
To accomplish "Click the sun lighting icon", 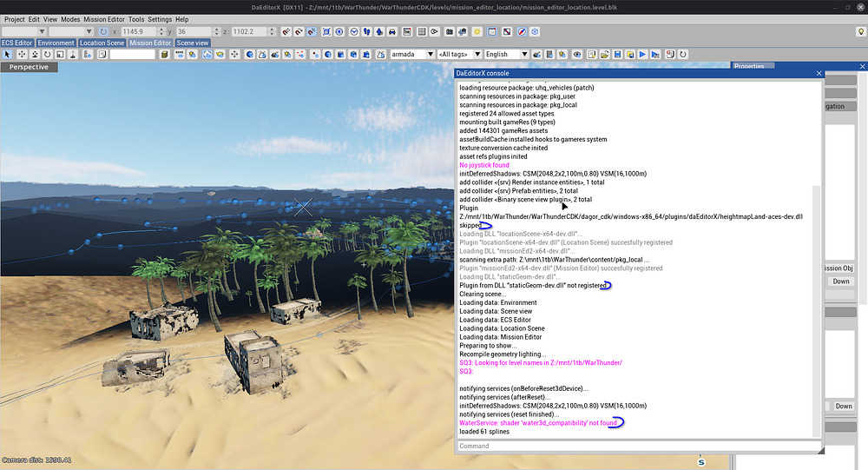I will click(x=477, y=31).
